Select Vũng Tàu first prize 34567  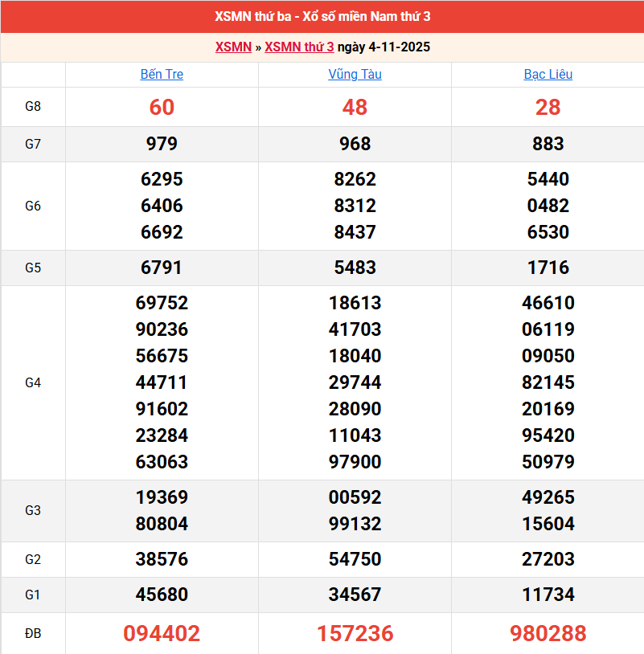click(x=355, y=595)
